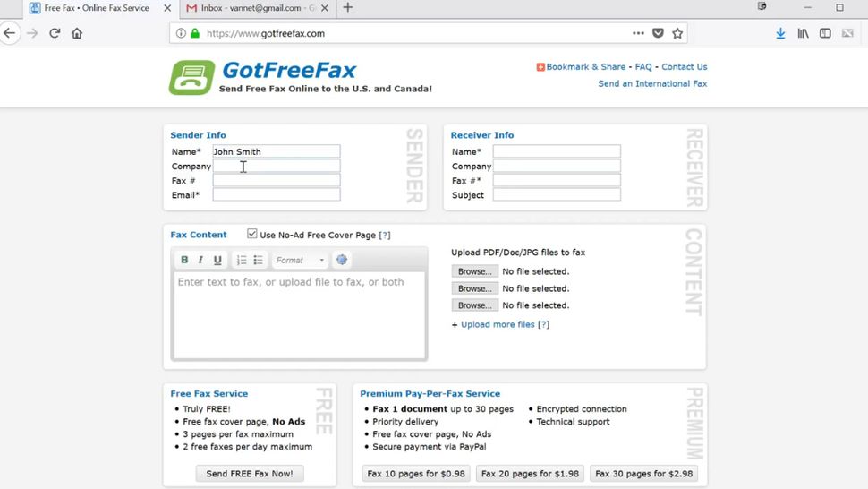Image resolution: width=868 pixels, height=489 pixels.
Task: Click the third Browse... file button
Action: (474, 305)
